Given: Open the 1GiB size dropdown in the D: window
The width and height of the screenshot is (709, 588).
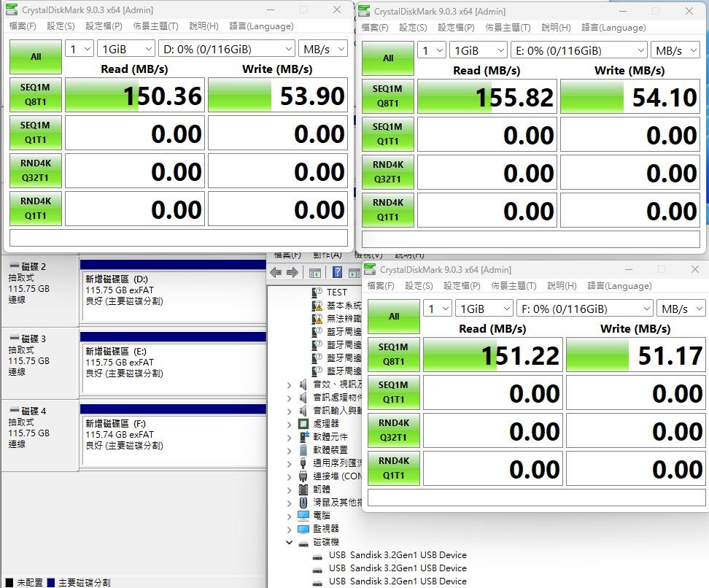Looking at the screenshot, I should pos(126,48).
